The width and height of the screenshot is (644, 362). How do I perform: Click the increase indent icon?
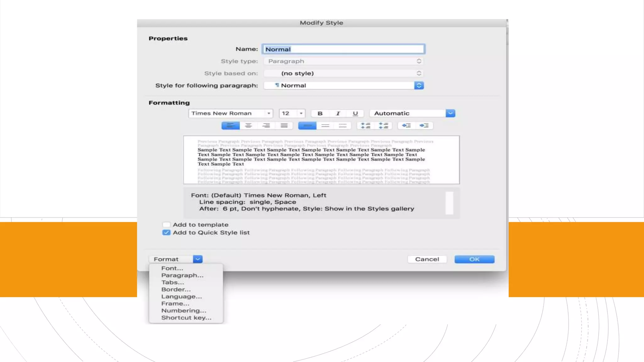click(424, 126)
